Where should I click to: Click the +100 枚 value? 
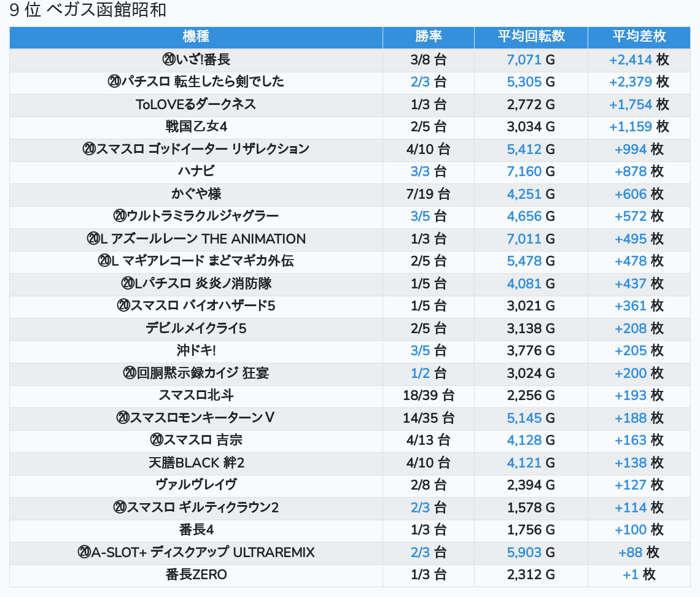639,530
